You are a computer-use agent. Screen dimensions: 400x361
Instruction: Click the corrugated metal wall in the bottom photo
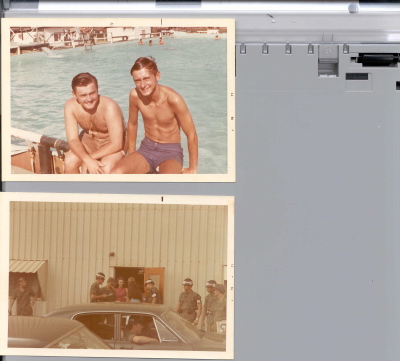pyautogui.click(x=118, y=233)
